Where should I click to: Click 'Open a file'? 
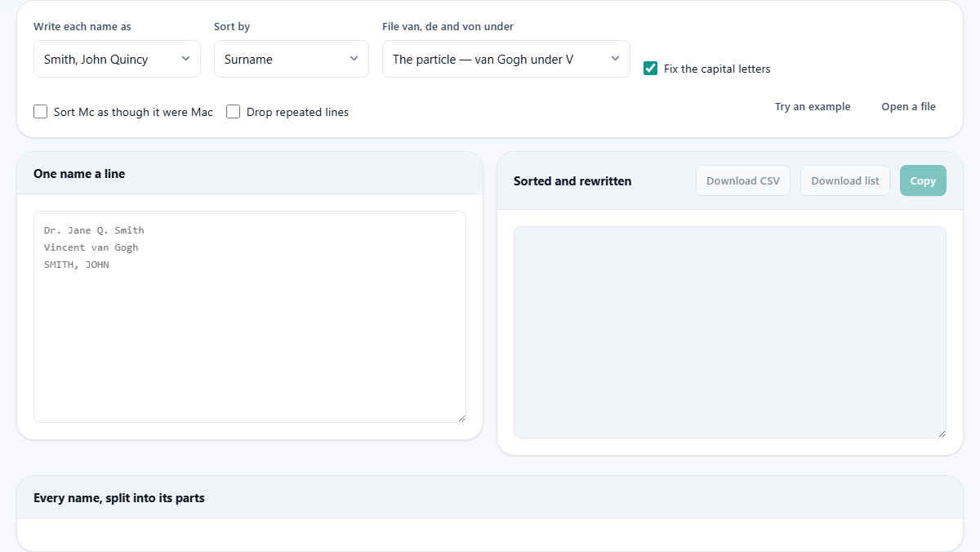(908, 107)
